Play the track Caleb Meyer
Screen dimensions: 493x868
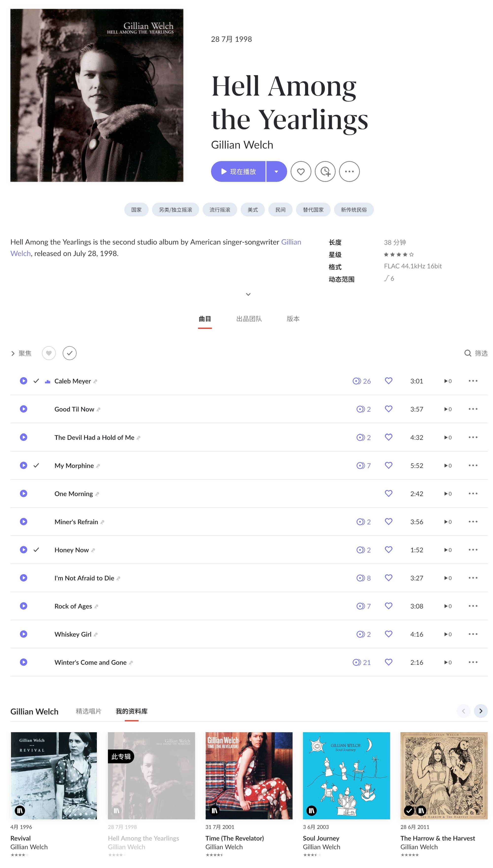(23, 381)
